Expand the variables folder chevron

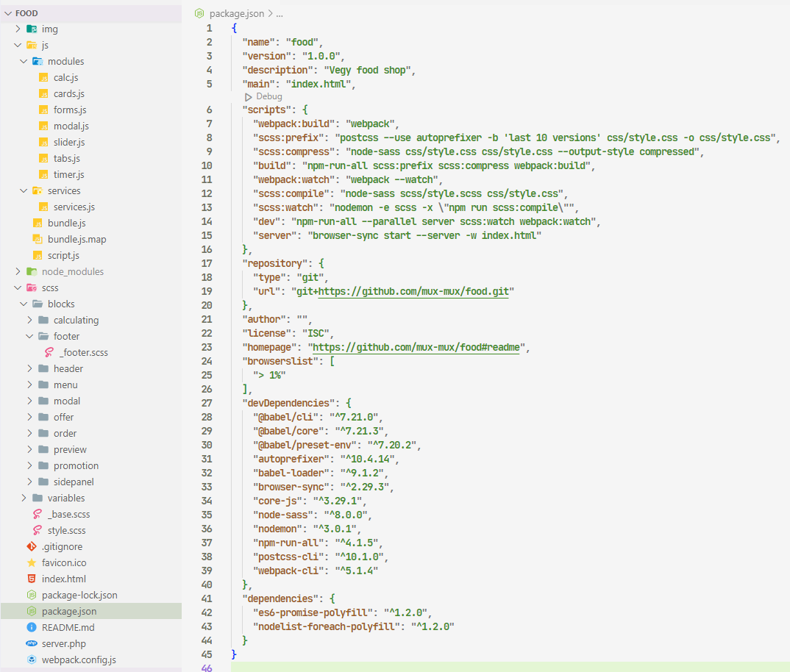tap(24, 498)
